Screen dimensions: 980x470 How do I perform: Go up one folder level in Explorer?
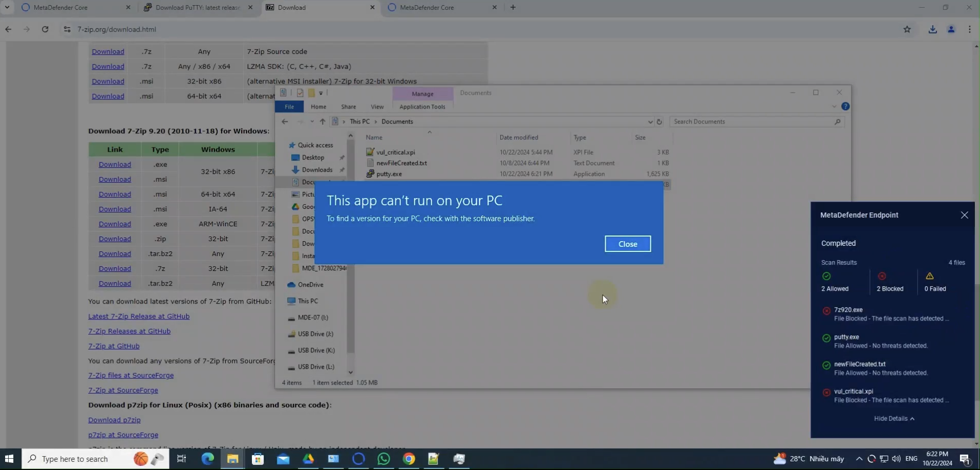coord(322,121)
